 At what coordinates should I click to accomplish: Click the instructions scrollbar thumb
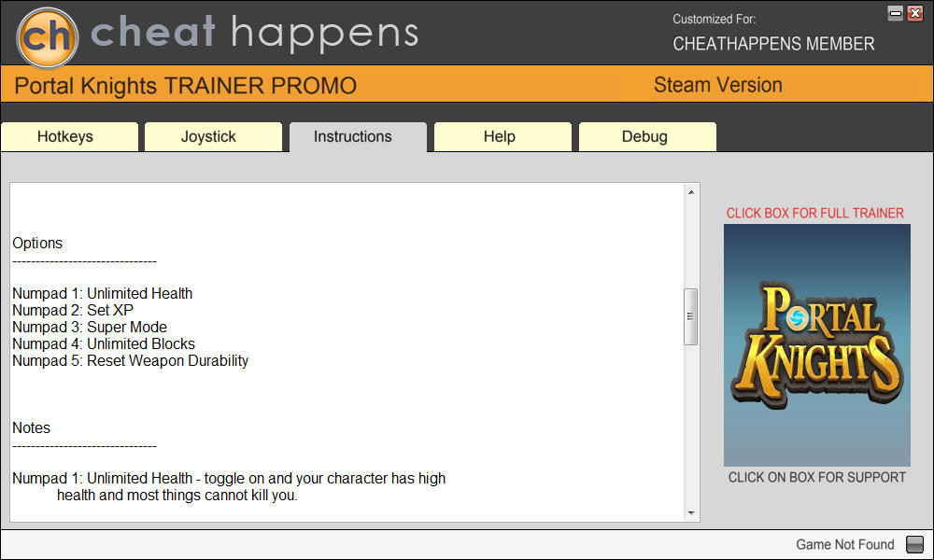pos(691,316)
